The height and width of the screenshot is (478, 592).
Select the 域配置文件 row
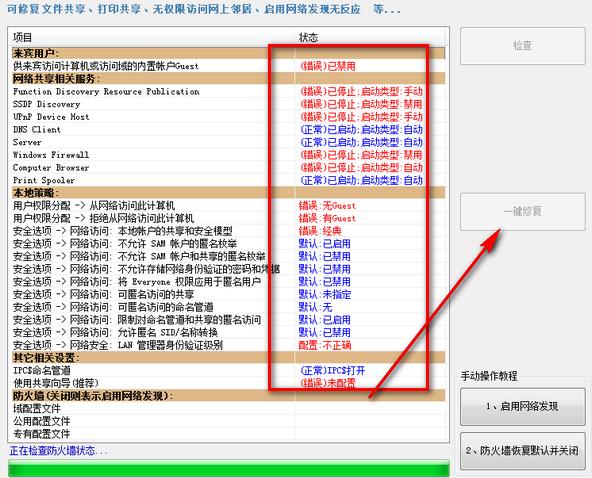(228, 409)
